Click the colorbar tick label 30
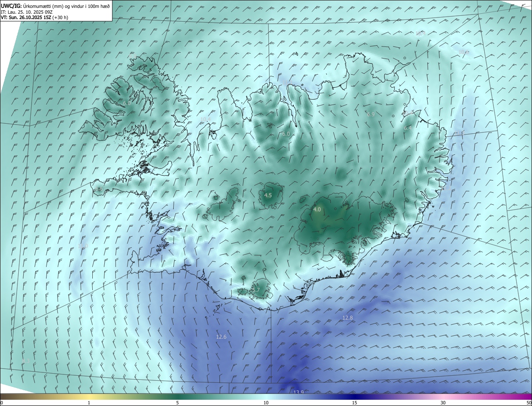This screenshot has height=406, width=532. coord(443,403)
